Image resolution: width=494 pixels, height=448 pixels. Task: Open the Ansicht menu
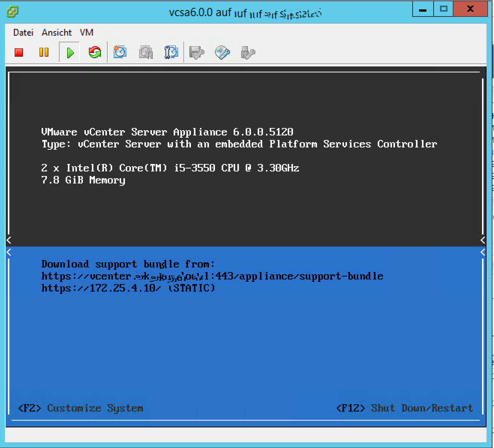tap(57, 33)
